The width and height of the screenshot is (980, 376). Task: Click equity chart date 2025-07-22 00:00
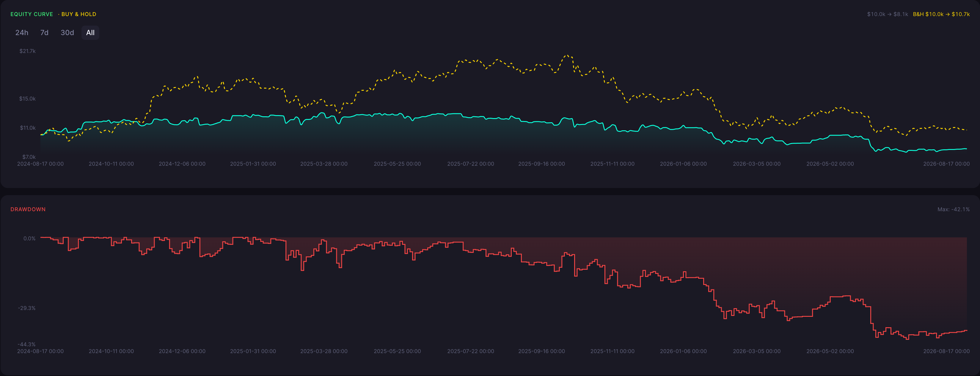(x=471, y=164)
